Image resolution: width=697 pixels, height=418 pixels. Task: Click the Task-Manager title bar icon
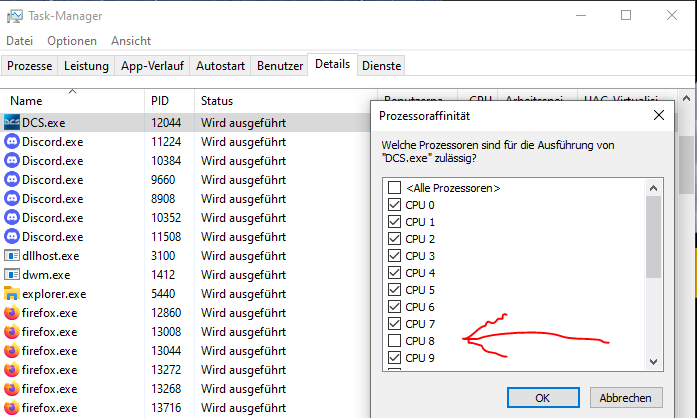[x=15, y=16]
